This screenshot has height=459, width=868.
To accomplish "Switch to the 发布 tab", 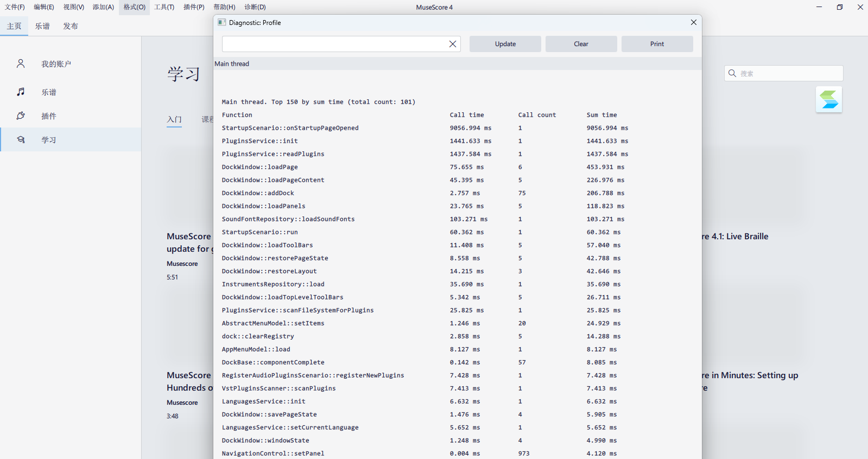I will click(71, 26).
